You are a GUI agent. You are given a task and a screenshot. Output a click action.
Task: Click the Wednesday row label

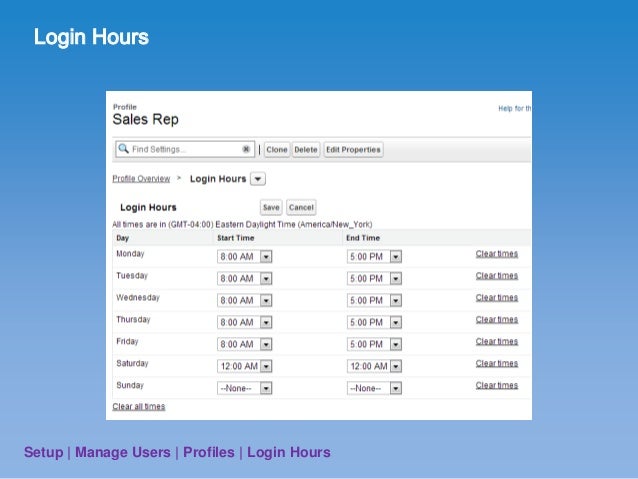[x=138, y=298]
